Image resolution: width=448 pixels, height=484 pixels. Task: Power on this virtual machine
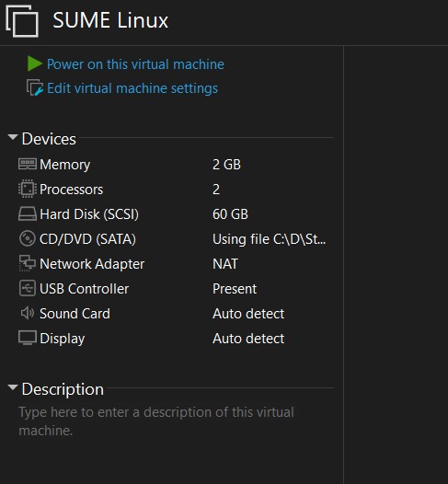[135, 64]
